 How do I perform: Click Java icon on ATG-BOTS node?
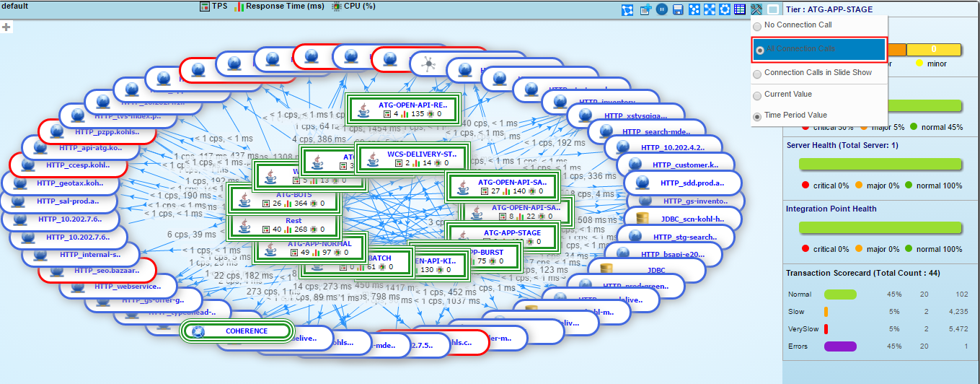(246, 199)
